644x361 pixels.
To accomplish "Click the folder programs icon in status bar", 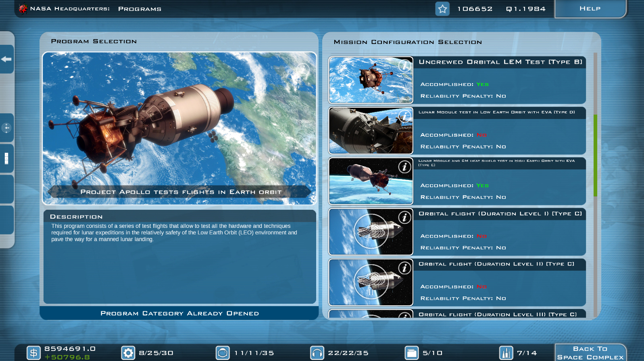I will pyautogui.click(x=411, y=353).
